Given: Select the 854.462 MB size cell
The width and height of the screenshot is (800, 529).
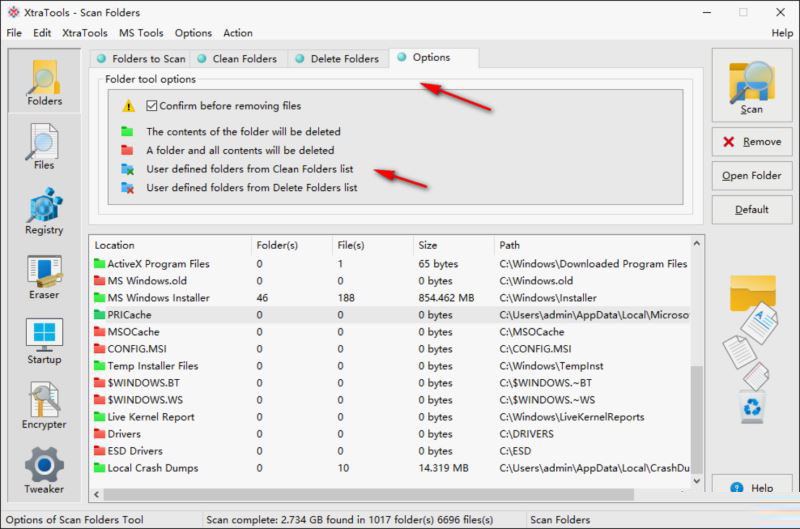Looking at the screenshot, I should coord(446,297).
